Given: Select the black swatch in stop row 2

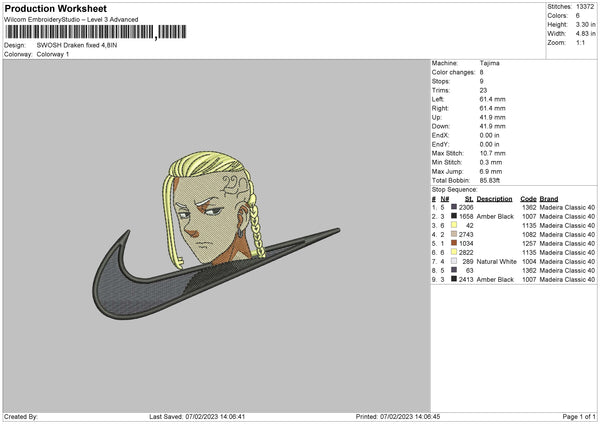Looking at the screenshot, I should [454, 216].
